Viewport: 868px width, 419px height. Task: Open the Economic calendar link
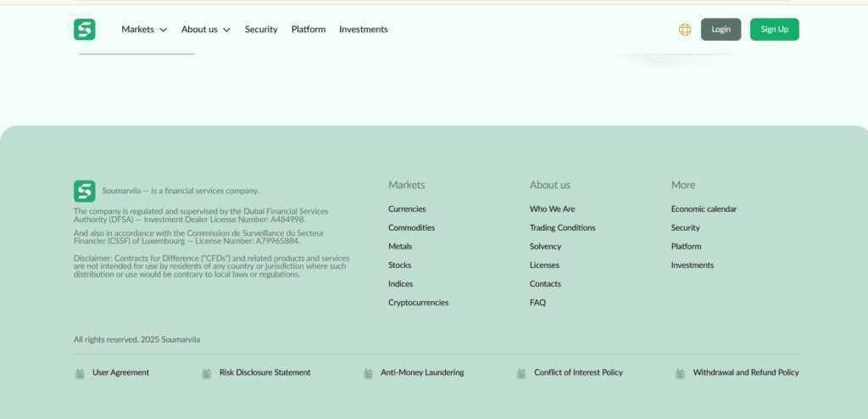point(704,209)
